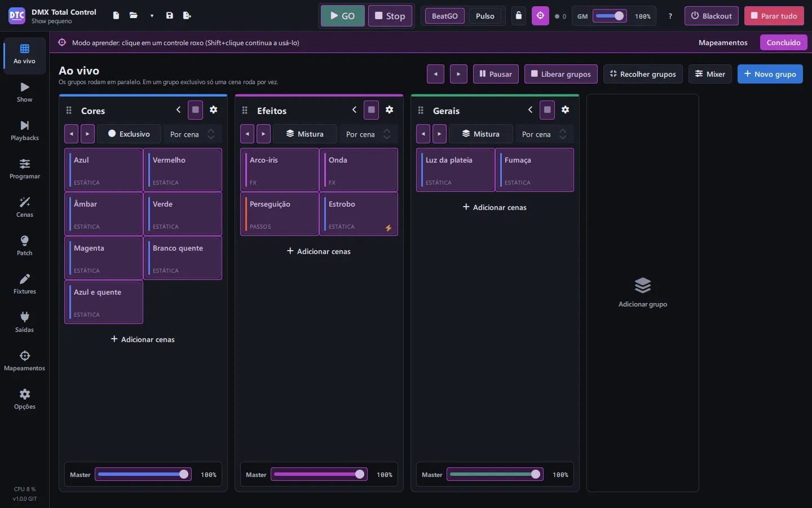Toggle Mistura mode in Gerais
Viewport: 812px width, 508px height.
[481, 134]
